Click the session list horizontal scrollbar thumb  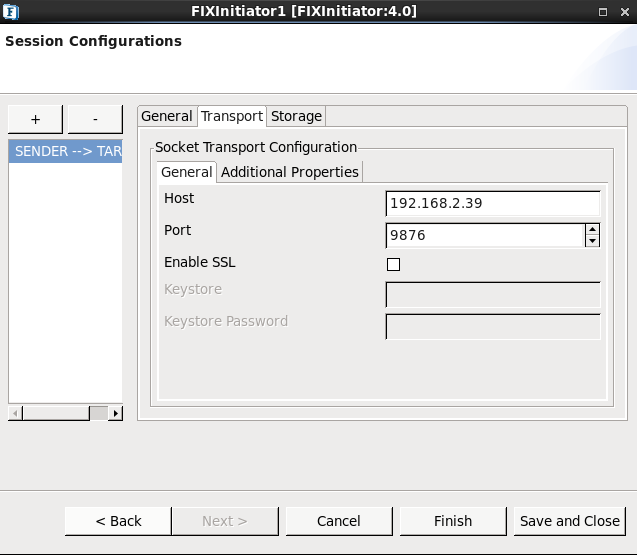coord(56,414)
